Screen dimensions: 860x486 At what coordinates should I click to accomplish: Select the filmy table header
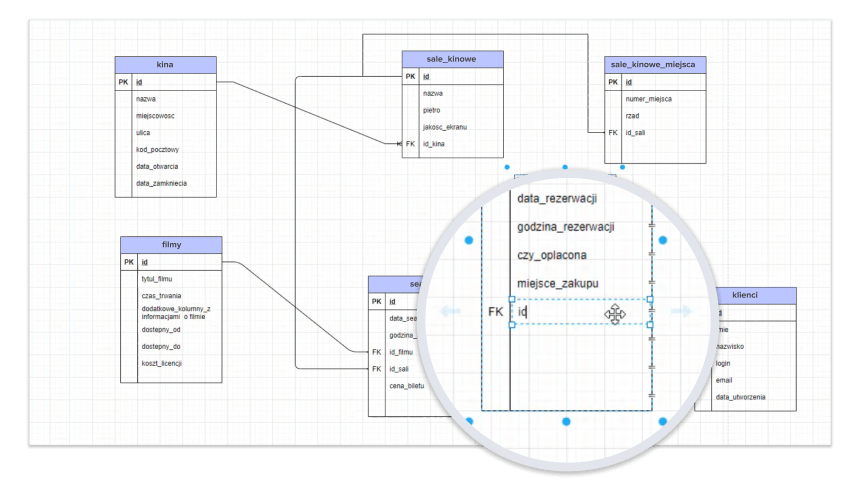[x=171, y=244]
